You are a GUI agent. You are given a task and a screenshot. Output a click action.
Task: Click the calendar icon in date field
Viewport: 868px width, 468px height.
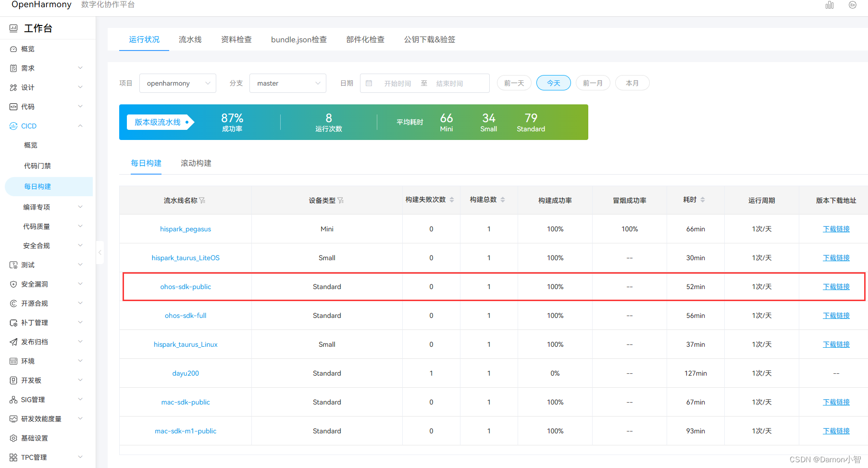click(369, 83)
